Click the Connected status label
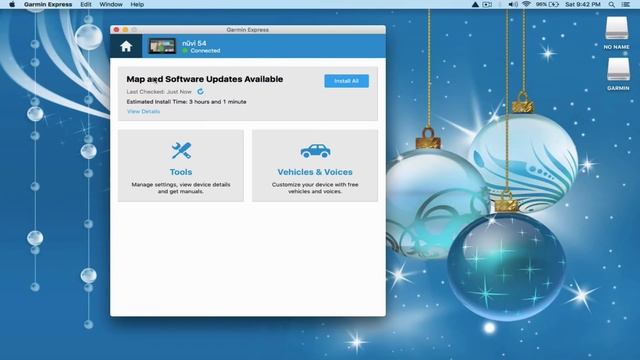 click(205, 51)
